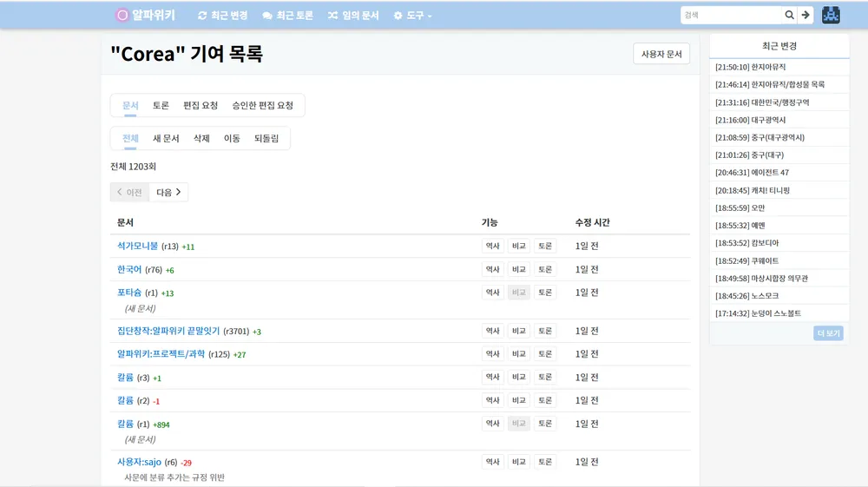Open 토론 for 포타슘 row
Viewport: 868px width, 487px height.
coord(545,293)
